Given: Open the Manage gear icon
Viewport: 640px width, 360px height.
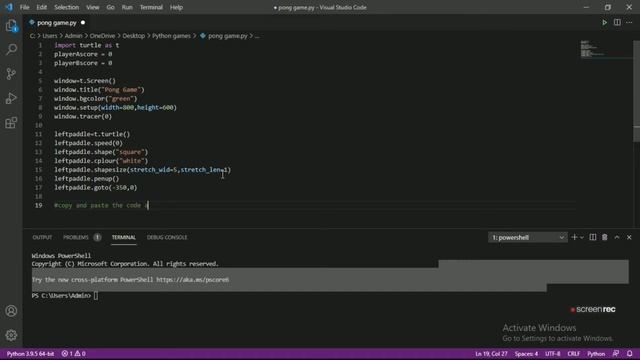Looking at the screenshot, I should 11,335.
